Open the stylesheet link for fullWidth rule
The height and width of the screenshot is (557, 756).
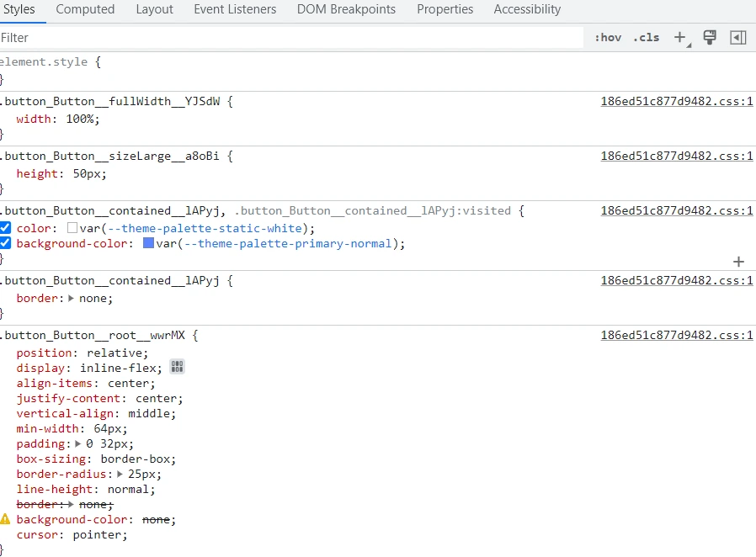coord(677,101)
